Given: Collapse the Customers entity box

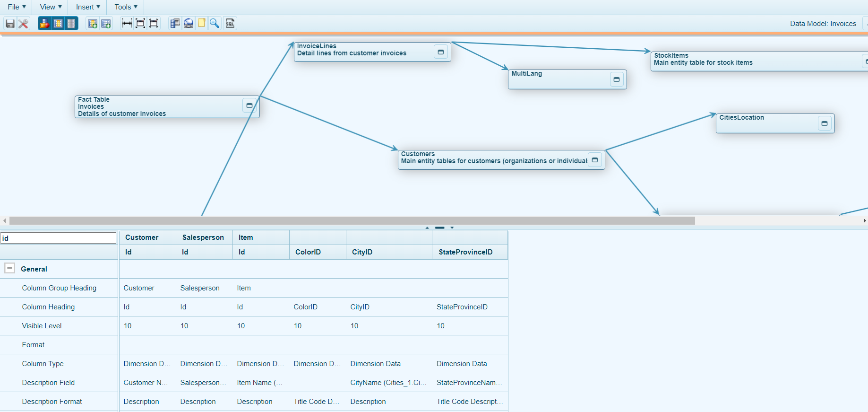Looking at the screenshot, I should click(595, 160).
